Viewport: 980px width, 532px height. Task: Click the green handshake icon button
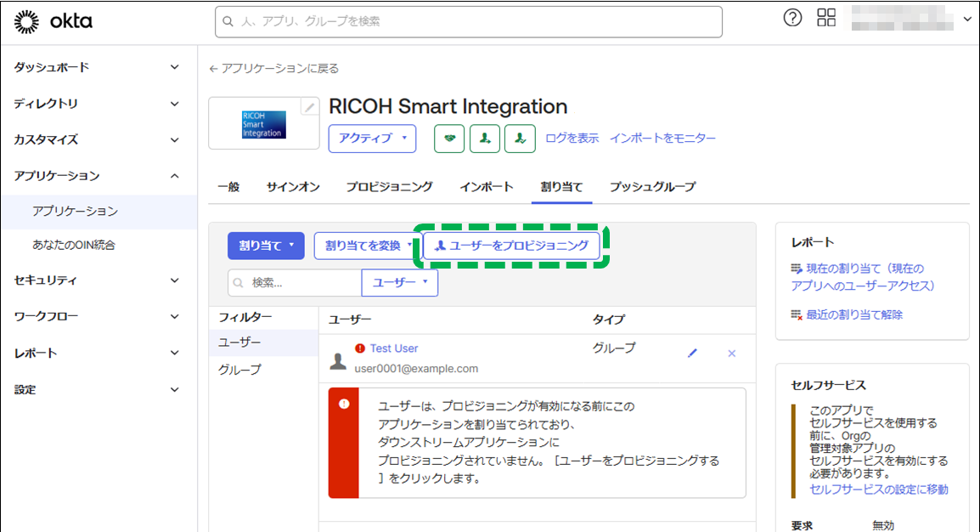(449, 139)
